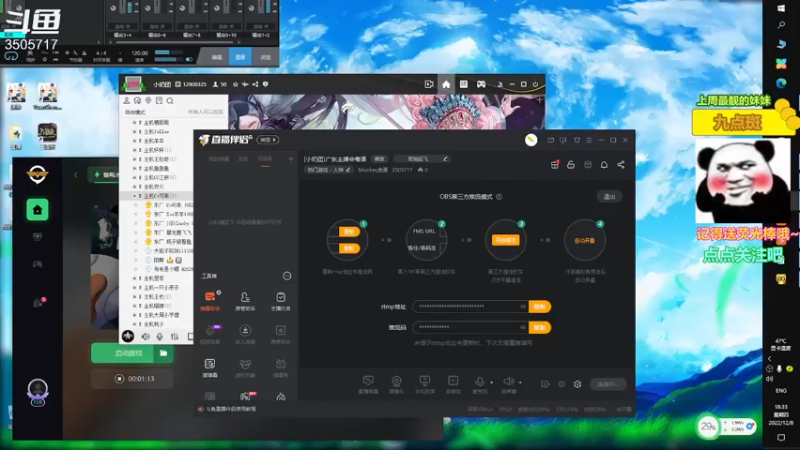Click the orange start button in step 3
This screenshot has height=450, width=800.
pyautogui.click(x=505, y=240)
